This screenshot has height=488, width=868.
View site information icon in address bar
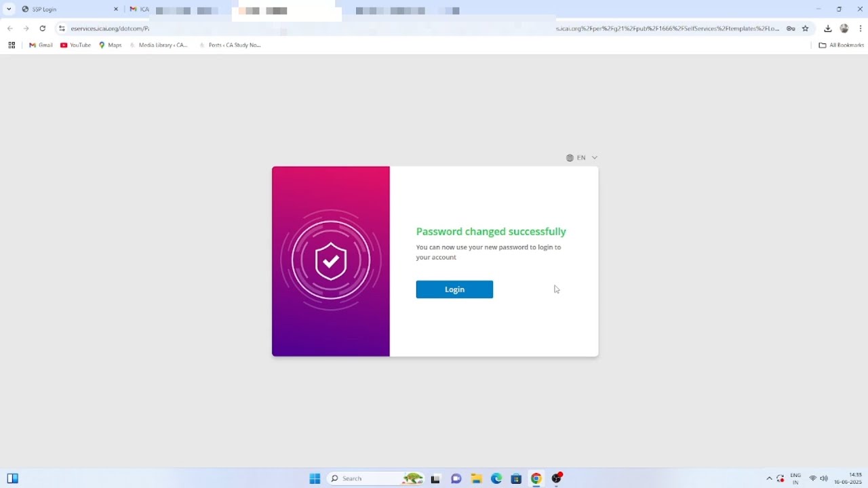pyautogui.click(x=62, y=28)
